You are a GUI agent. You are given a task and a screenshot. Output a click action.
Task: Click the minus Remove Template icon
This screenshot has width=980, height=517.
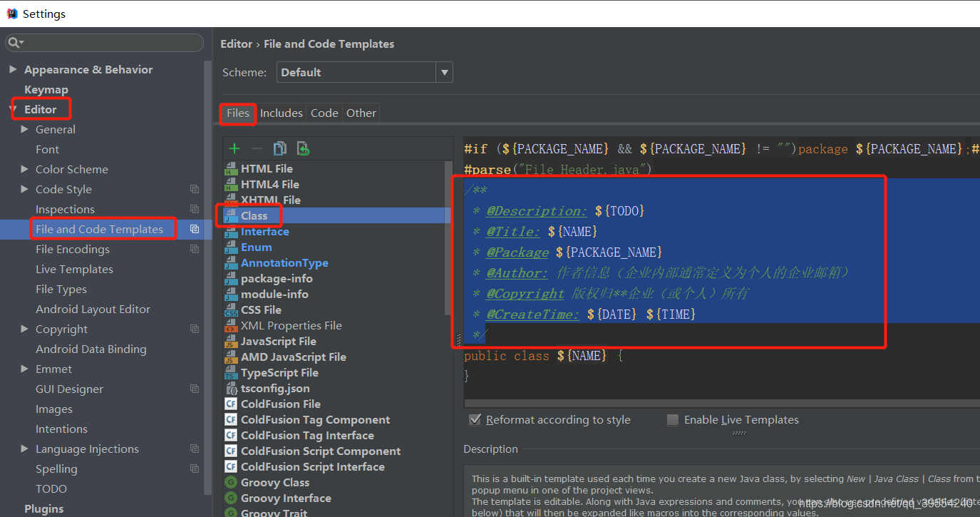coord(257,148)
